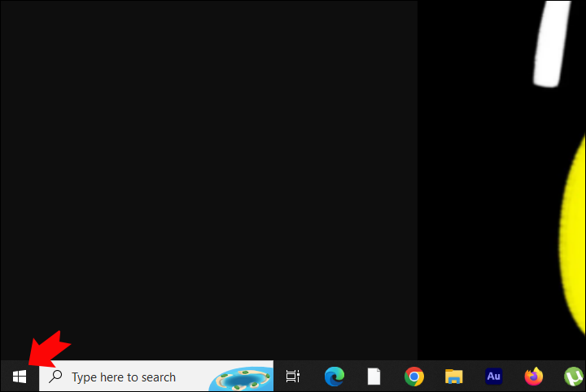Open the Windows Start menu

[20, 377]
